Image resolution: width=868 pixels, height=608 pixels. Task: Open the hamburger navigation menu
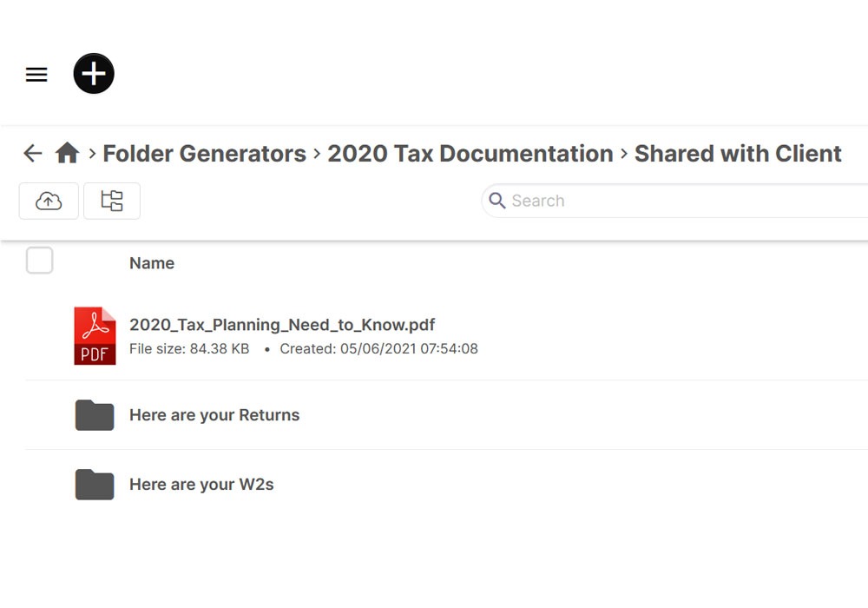tap(36, 75)
